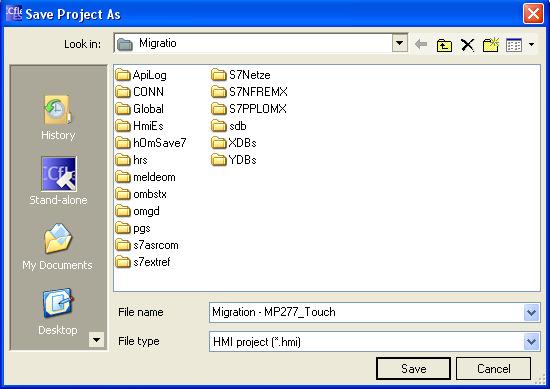
Task: Select Stand-alone in places bar
Action: coord(58,181)
